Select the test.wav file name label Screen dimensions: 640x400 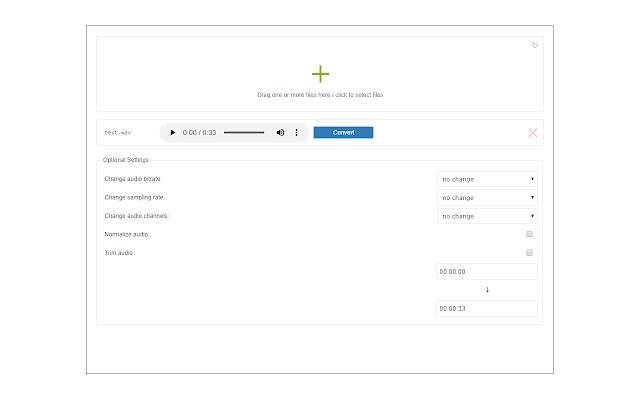(x=118, y=132)
